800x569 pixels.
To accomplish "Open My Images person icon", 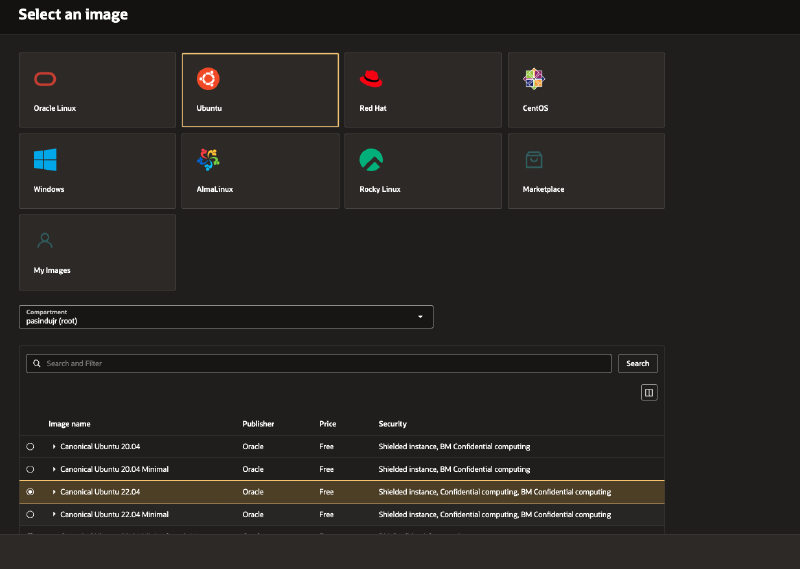I will pyautogui.click(x=45, y=241).
